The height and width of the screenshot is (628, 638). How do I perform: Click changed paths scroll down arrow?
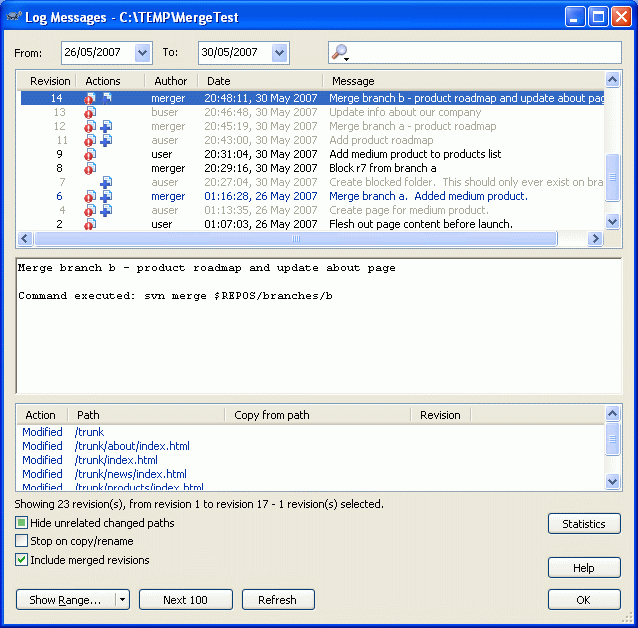[x=612, y=482]
